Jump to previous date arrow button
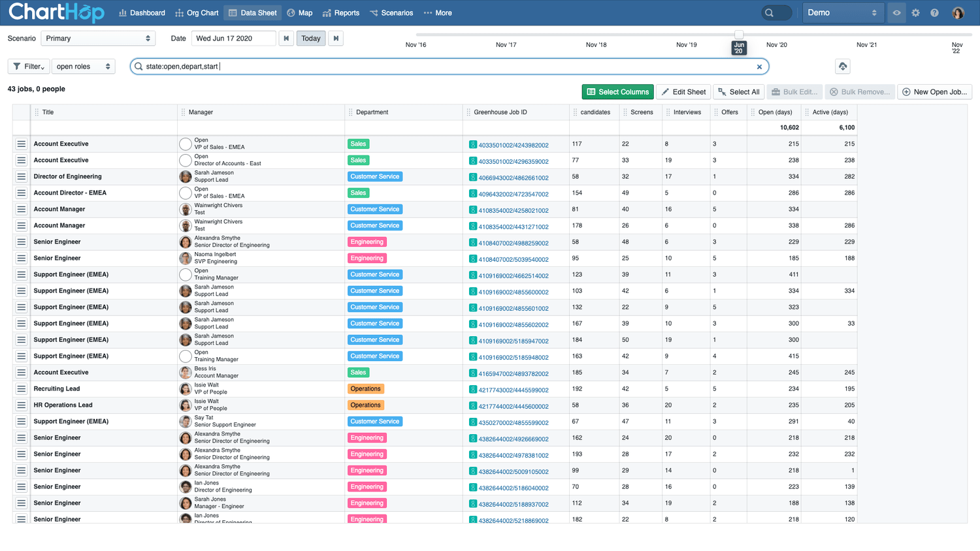The width and height of the screenshot is (980, 551). click(286, 39)
